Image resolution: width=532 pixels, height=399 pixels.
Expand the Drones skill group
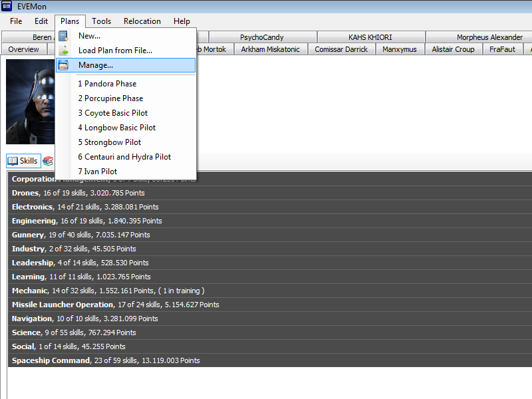270,193
